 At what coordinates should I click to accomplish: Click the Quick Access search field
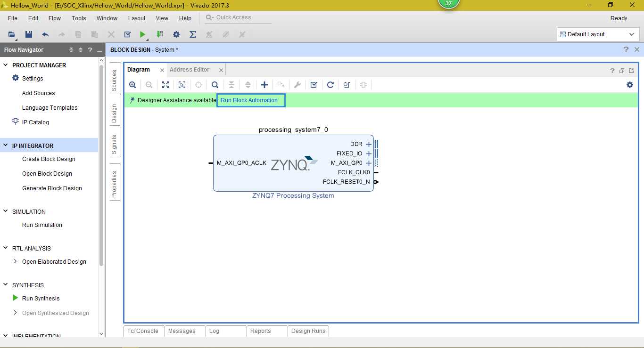pyautogui.click(x=238, y=18)
